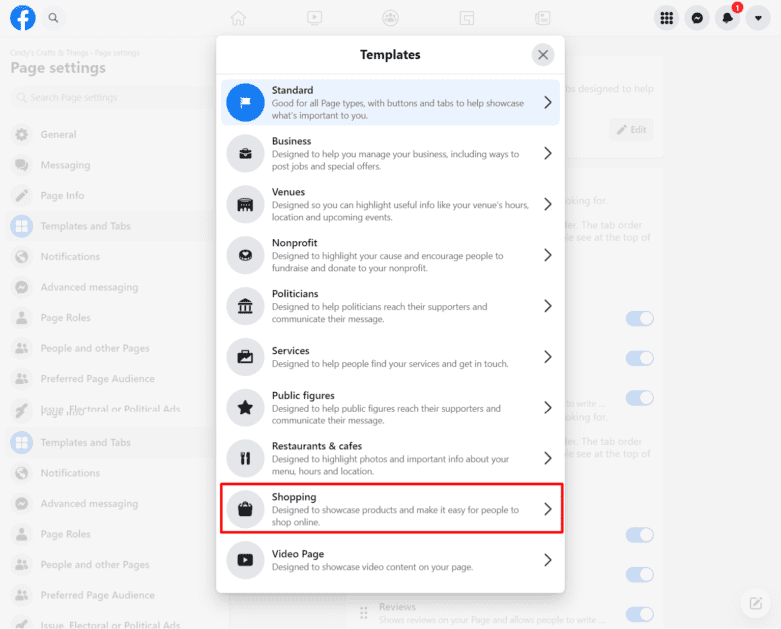Click the Facebook logo
Screen dimensions: 781x629
pyautogui.click(x=23, y=18)
